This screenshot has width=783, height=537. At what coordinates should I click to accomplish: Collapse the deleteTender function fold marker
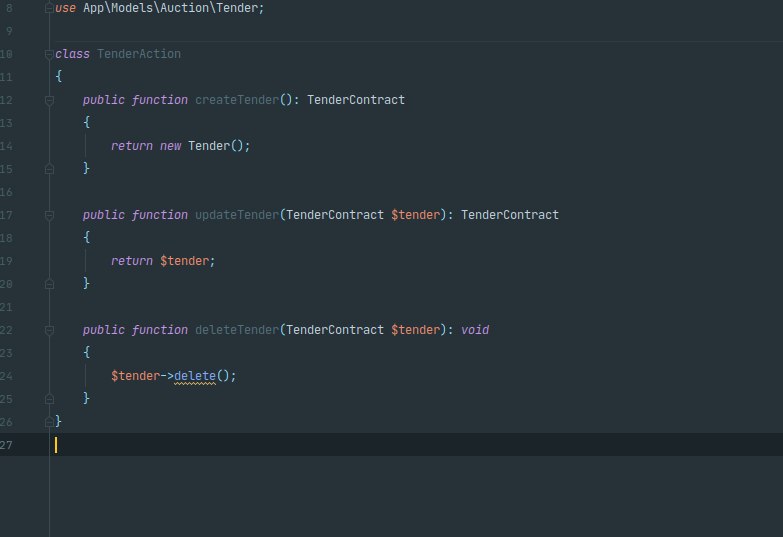[x=49, y=330]
